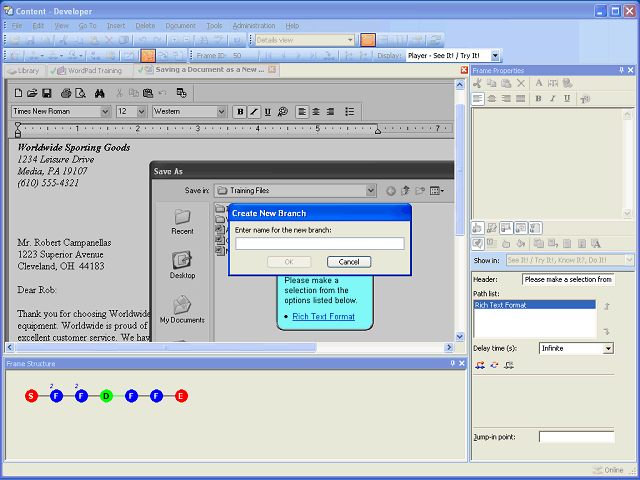Click the Header text field
Viewport: 640px width, 480px height.
(568, 280)
